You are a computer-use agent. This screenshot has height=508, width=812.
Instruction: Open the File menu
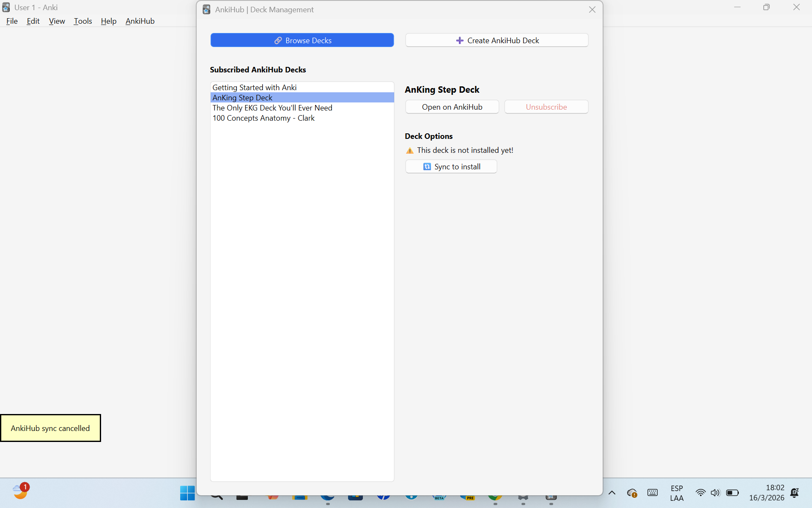12,21
